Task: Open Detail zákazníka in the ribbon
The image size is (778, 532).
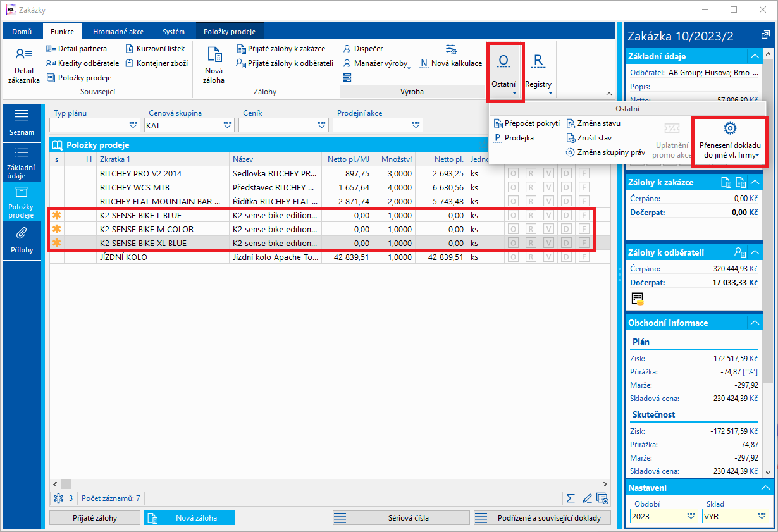Action: point(24,66)
